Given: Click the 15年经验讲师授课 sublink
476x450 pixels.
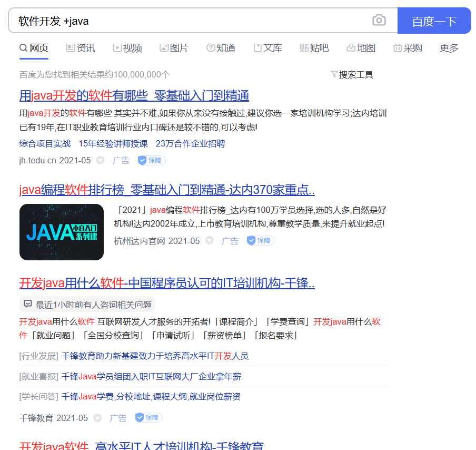Looking at the screenshot, I should click(x=113, y=143).
